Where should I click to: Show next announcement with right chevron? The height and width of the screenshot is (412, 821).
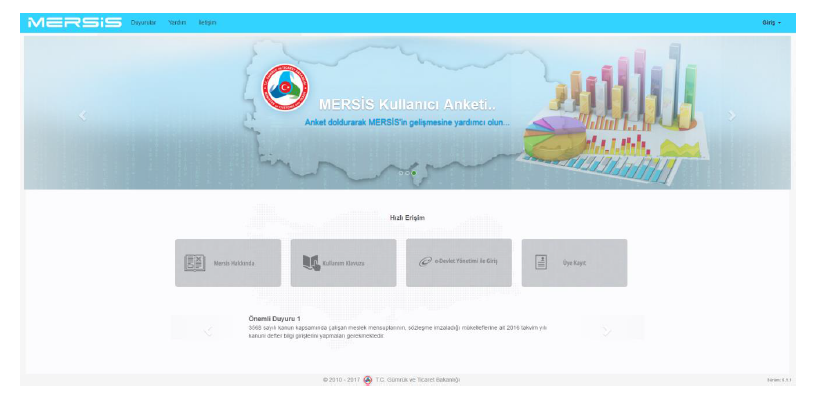click(606, 331)
